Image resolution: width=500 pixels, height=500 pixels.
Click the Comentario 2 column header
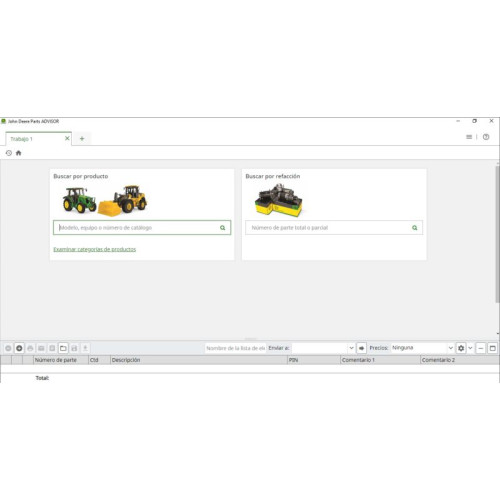tap(460, 360)
